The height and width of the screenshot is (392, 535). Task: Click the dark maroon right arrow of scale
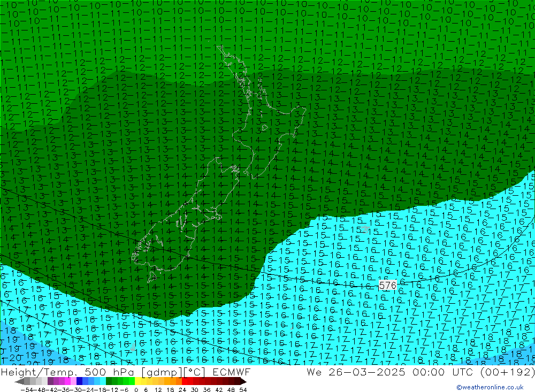click(x=243, y=381)
